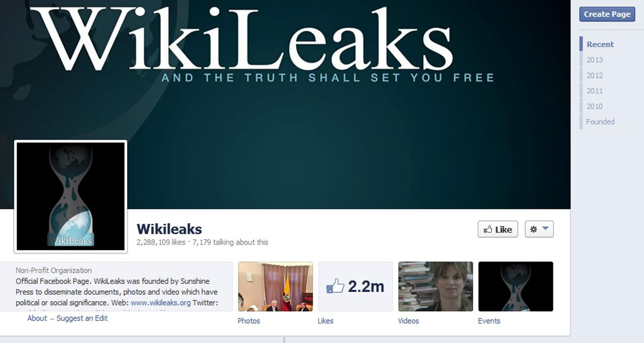
Task: Open the gear settings dropdown
Action: [x=539, y=229]
